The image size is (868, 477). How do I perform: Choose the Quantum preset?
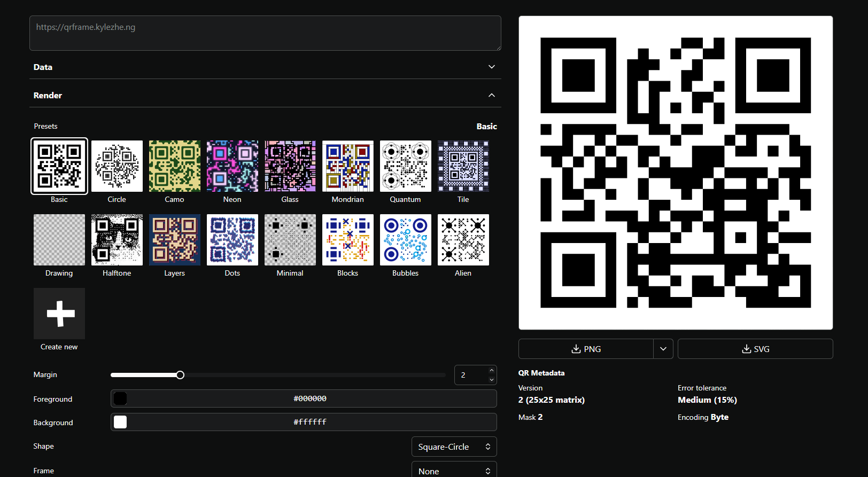[x=406, y=166]
